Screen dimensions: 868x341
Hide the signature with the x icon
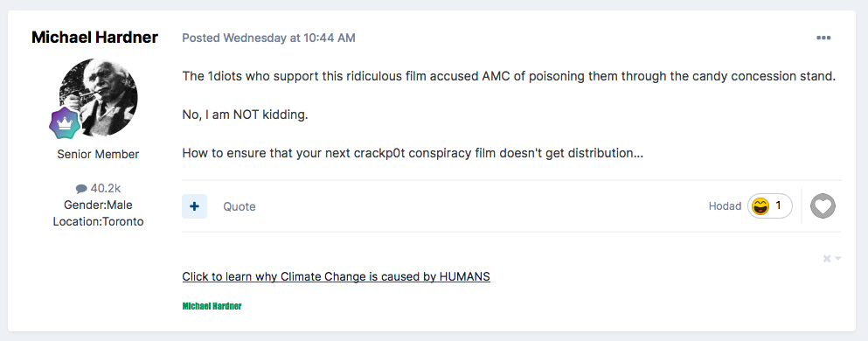click(x=827, y=259)
